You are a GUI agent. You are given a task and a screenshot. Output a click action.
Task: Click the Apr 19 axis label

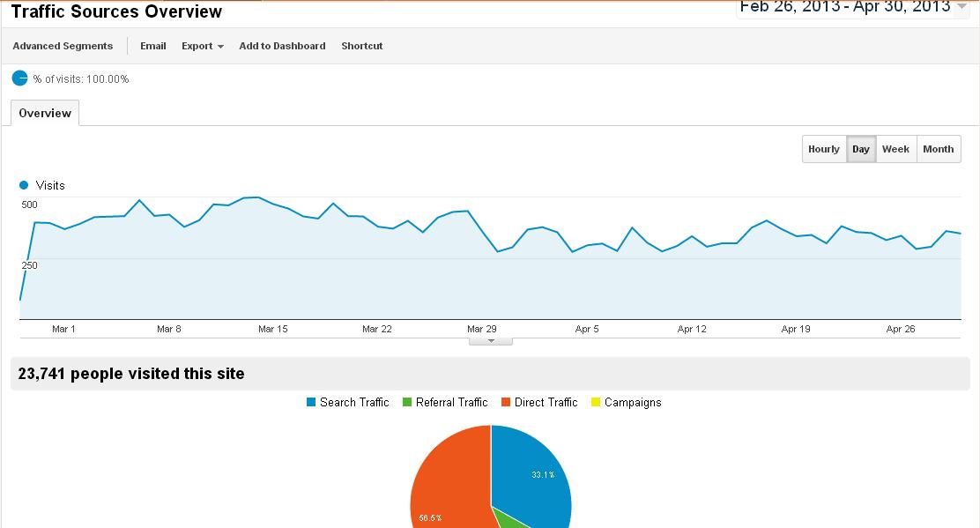pyautogui.click(x=796, y=329)
